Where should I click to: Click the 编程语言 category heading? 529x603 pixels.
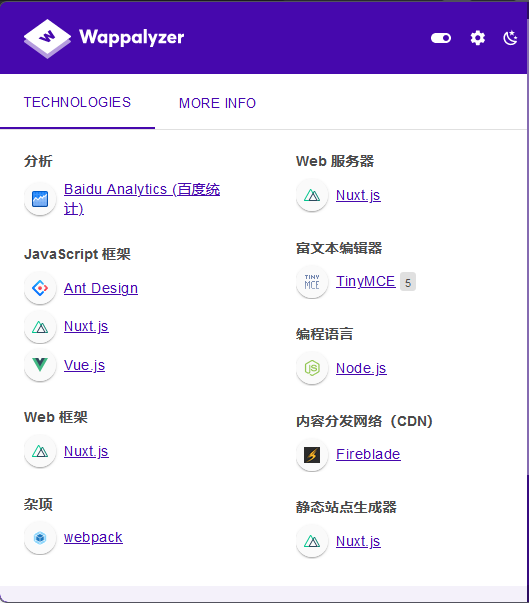click(x=324, y=334)
